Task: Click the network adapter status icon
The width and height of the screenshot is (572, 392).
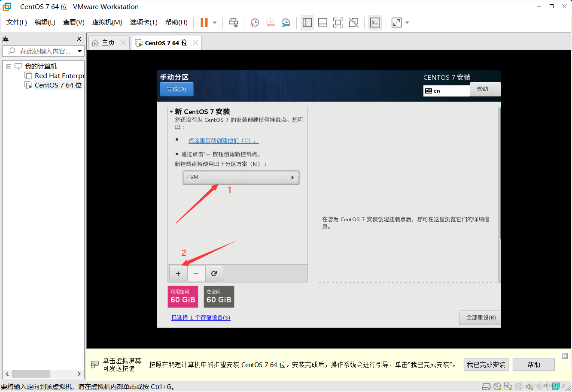Action: point(508,387)
